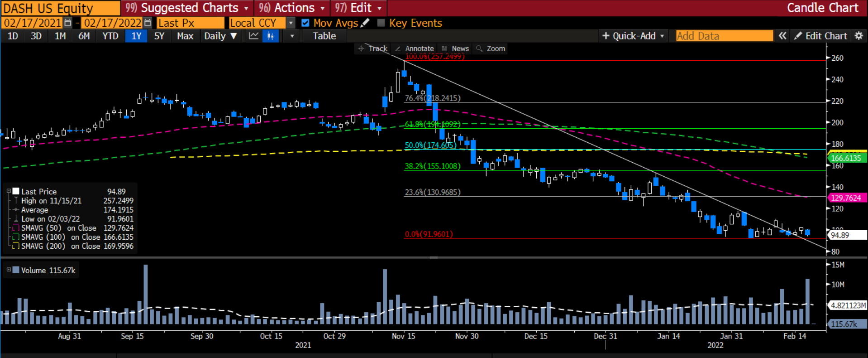Select the 5Y time range
This screenshot has width=868, height=358.
pos(159,36)
